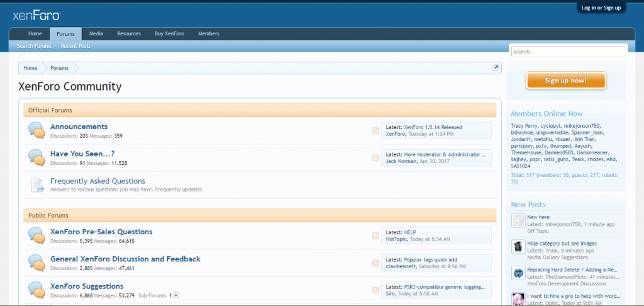644x306 pixels.
Task: Open the Frequently Asked Questions link
Action: point(97,181)
